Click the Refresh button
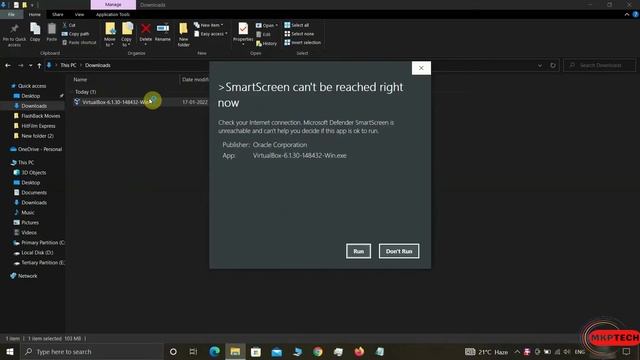The height and width of the screenshot is (360, 640). click(x=553, y=65)
